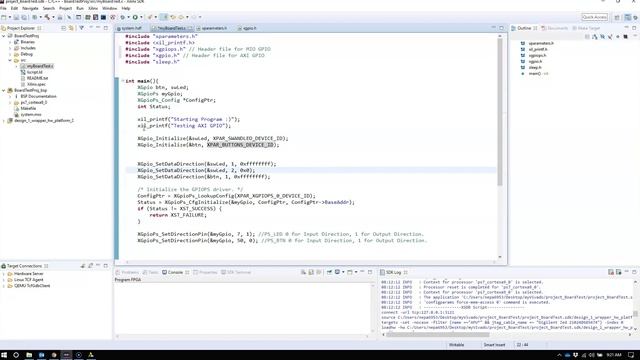The height and width of the screenshot is (360, 640).
Task: Click the Cortana search circle on taskbar
Action: (16, 355)
